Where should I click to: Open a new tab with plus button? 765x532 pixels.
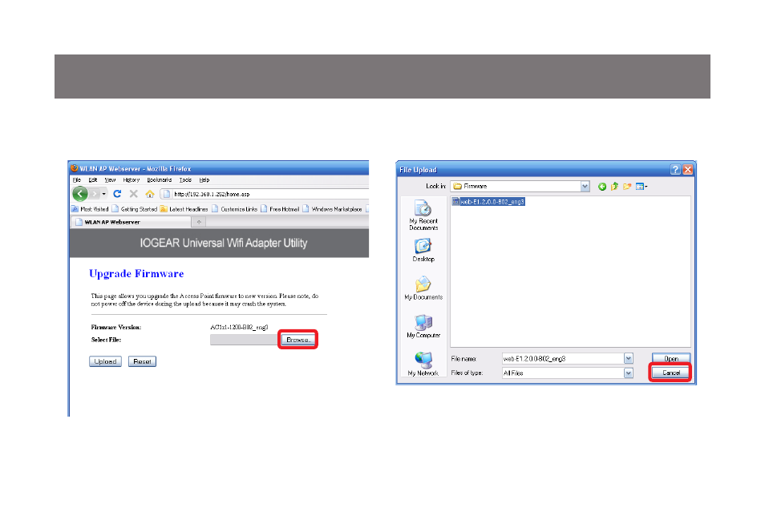(199, 222)
